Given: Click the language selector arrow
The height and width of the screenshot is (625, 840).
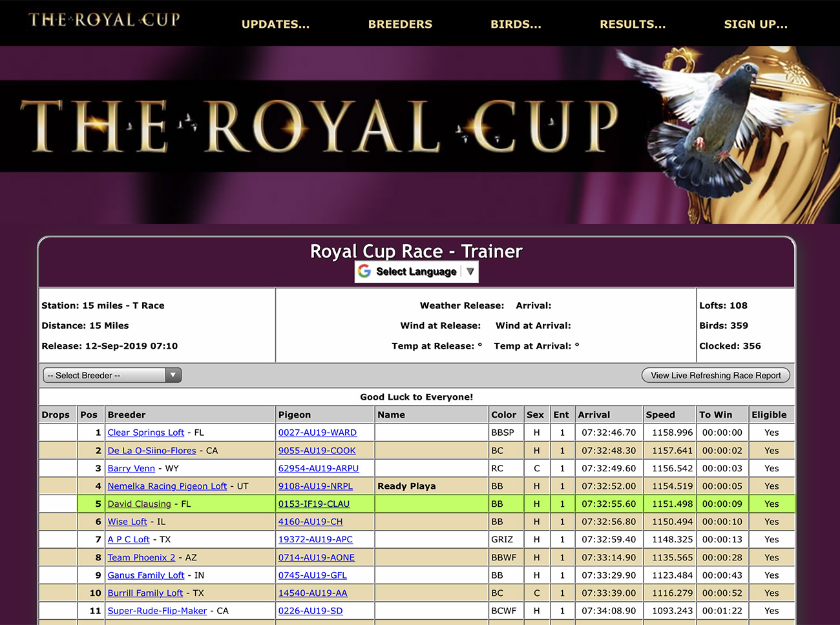Looking at the screenshot, I should point(470,271).
